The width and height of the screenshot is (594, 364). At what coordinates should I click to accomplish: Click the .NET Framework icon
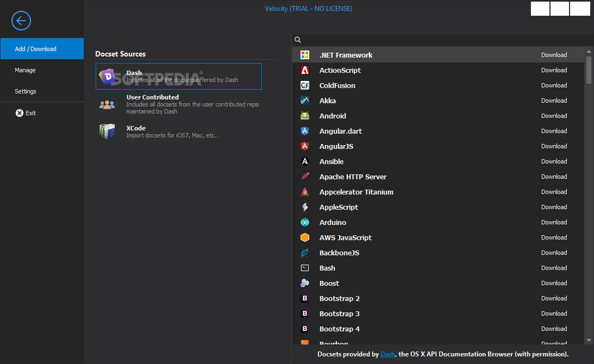point(304,55)
